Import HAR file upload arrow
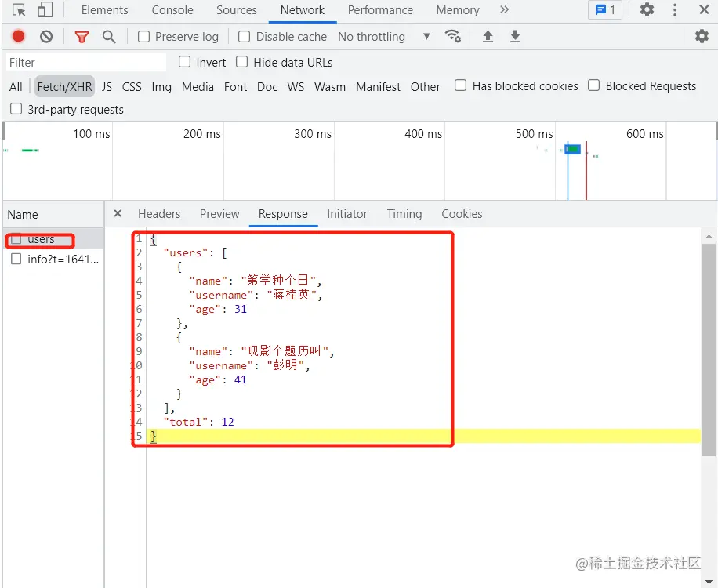Screen dimensions: 718x588 tap(488, 36)
